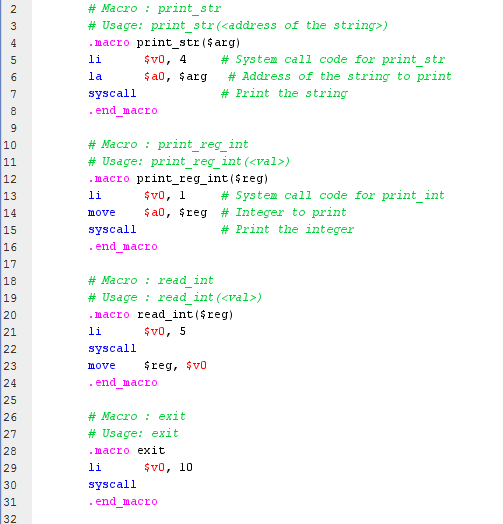Click '.end_macro' on line 16
The height and width of the screenshot is (524, 503).
(x=123, y=247)
